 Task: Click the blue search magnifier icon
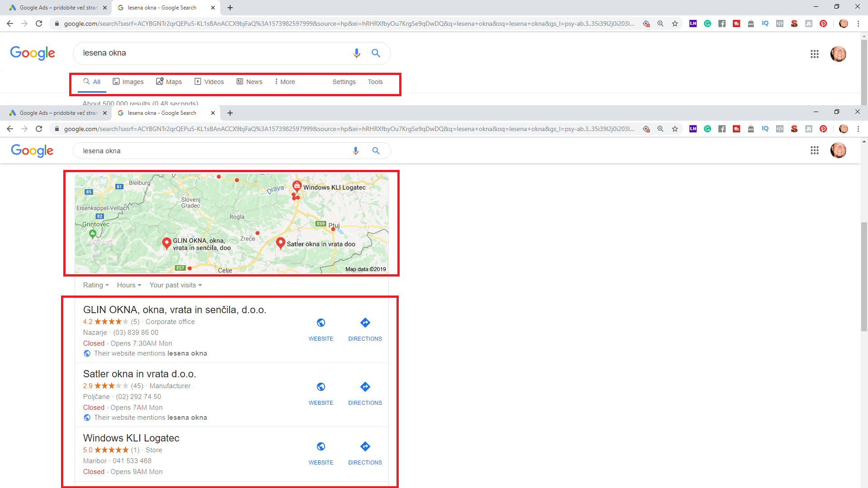coord(376,53)
